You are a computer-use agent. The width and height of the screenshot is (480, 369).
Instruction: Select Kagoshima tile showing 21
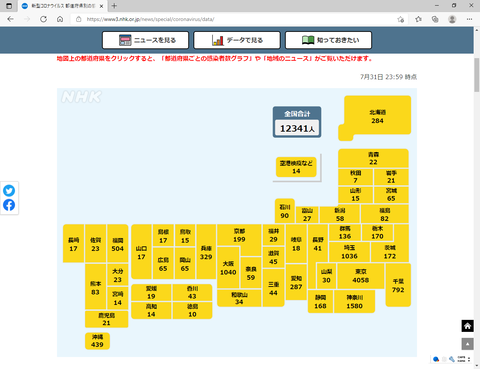(x=106, y=319)
